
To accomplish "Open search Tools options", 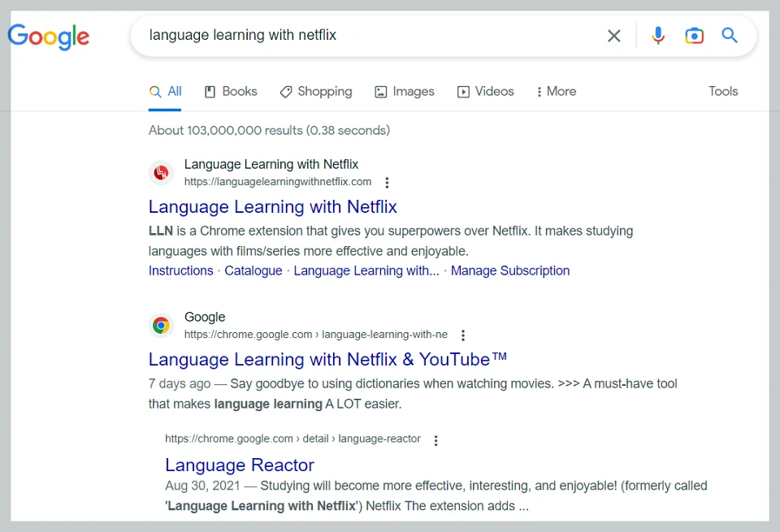I will (723, 91).
